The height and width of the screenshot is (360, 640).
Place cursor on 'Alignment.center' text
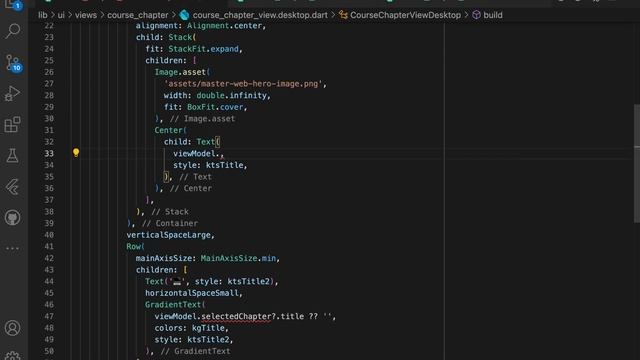[224, 26]
